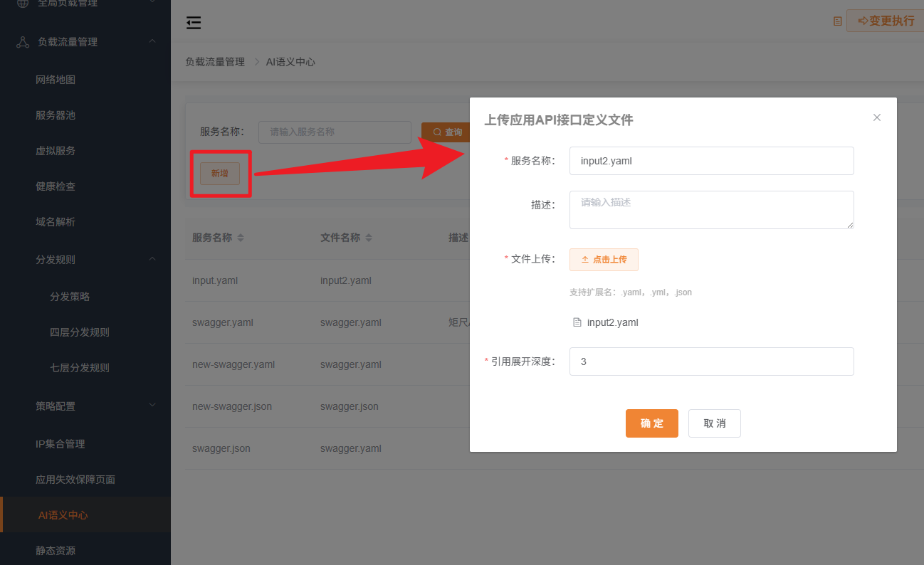Click the file icon beside input2.yaml

click(x=577, y=322)
